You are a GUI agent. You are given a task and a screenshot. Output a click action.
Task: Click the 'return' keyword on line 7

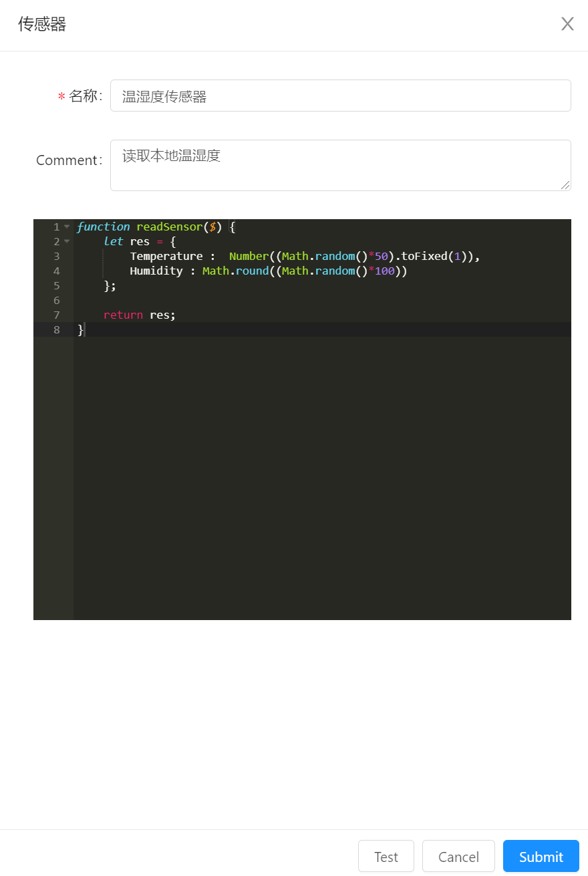(123, 315)
